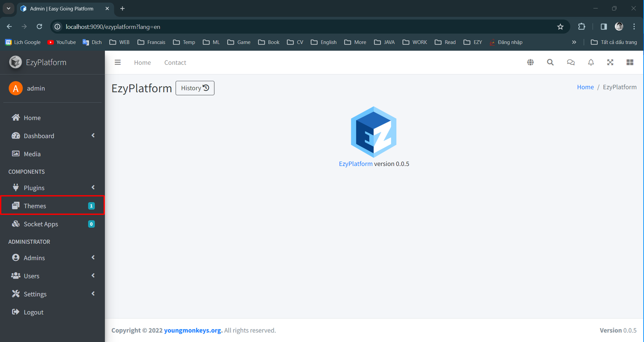Open the browser profile avatar

click(619, 27)
